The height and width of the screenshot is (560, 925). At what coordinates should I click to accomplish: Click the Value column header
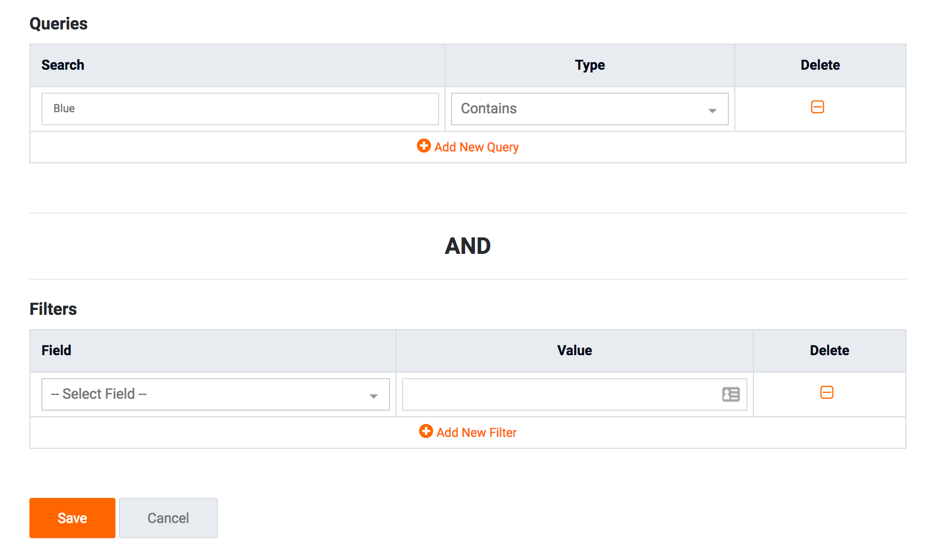[574, 351]
